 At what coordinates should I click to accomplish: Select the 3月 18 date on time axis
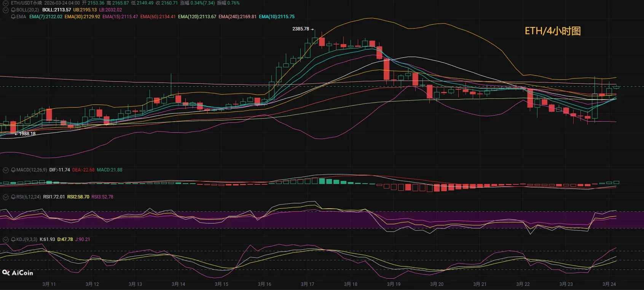[351, 284]
